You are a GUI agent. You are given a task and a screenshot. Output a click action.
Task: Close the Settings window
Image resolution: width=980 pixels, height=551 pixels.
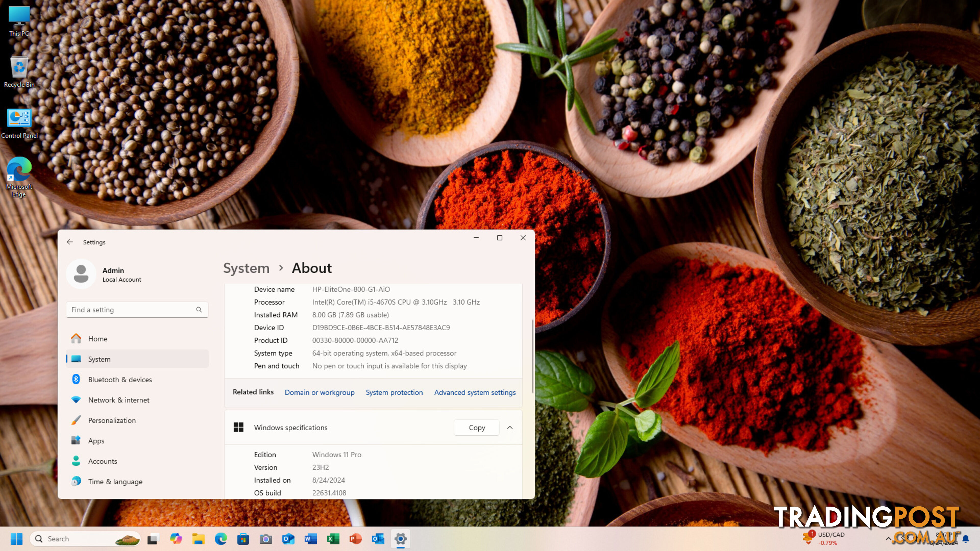pos(523,238)
